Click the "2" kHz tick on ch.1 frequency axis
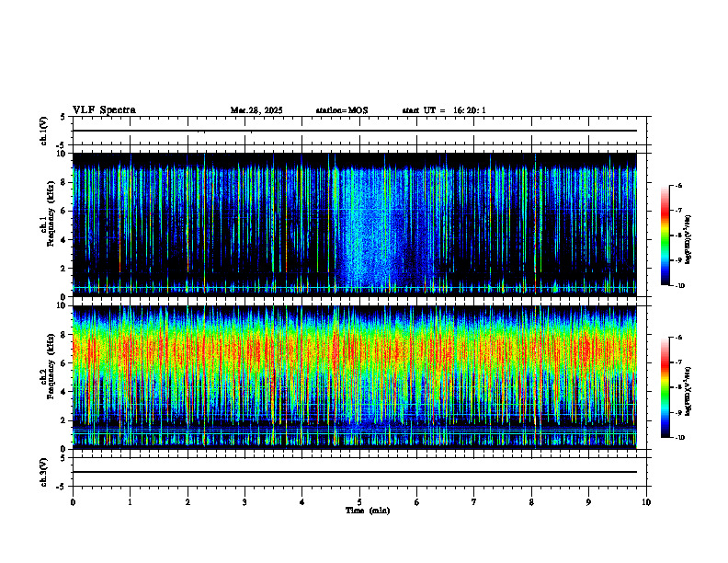This screenshot has height=563, width=728. click(x=65, y=269)
